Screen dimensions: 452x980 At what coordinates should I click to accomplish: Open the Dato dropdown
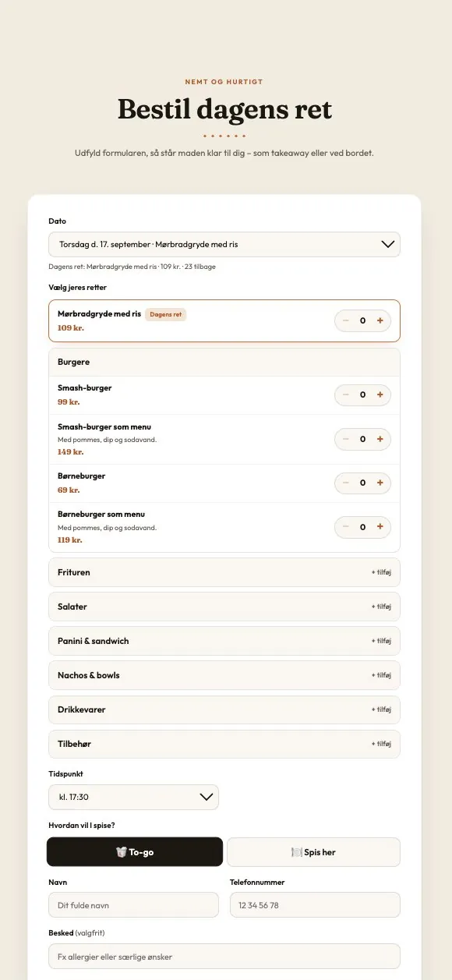point(224,244)
